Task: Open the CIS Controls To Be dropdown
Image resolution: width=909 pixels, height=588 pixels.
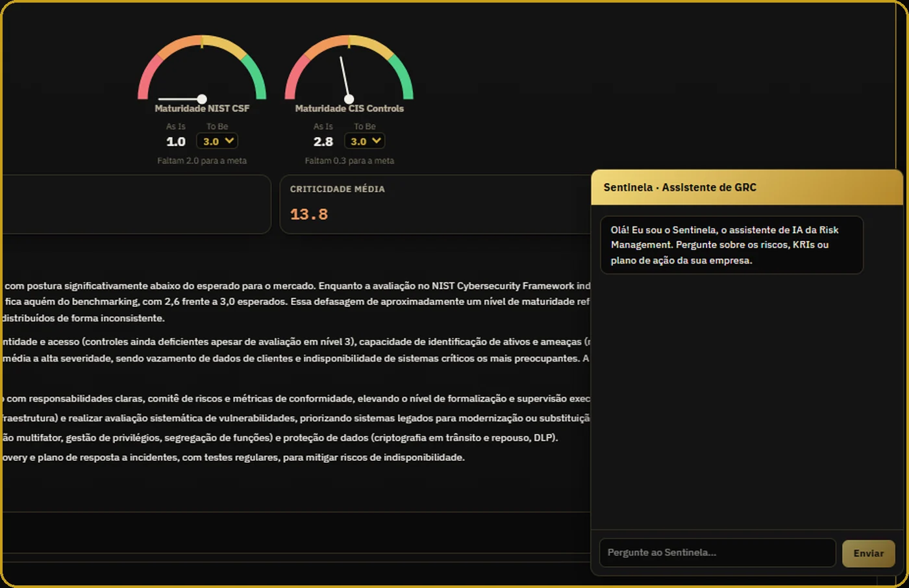Action: 364,141
